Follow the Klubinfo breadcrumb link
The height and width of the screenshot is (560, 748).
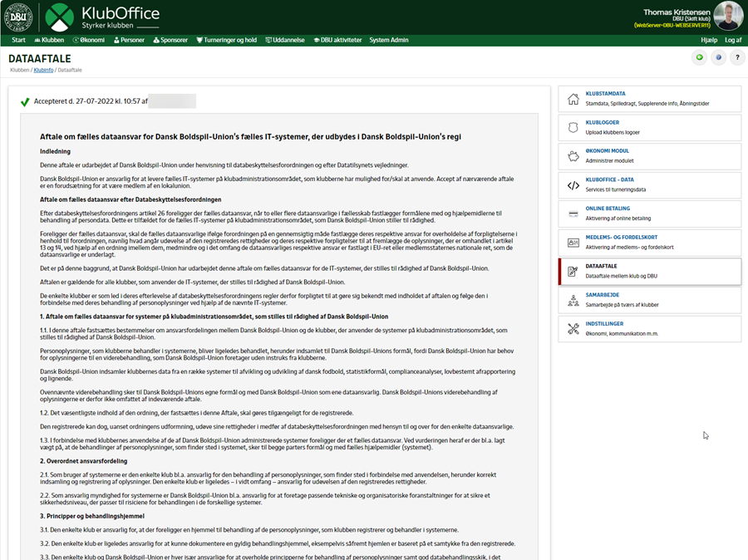[43, 70]
